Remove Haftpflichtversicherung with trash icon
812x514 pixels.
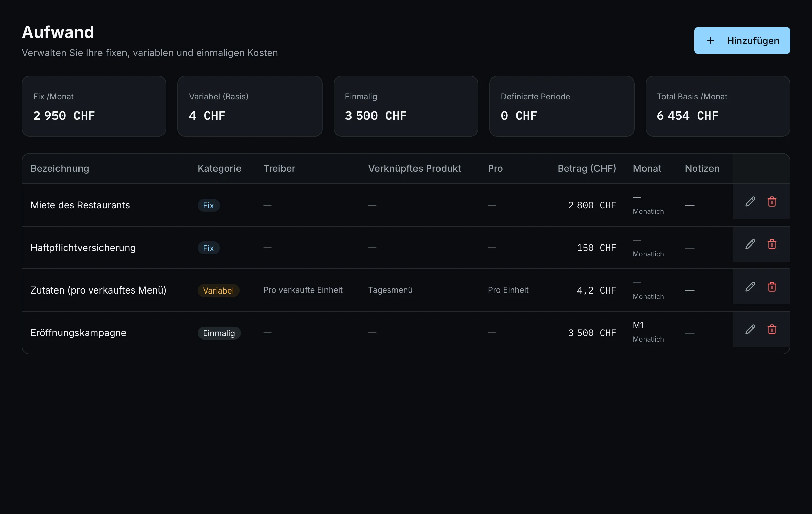772,244
